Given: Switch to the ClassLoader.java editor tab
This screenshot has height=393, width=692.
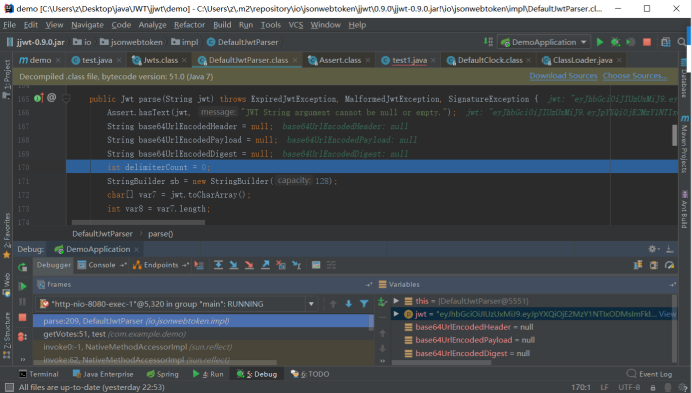Looking at the screenshot, I should click(x=582, y=60).
